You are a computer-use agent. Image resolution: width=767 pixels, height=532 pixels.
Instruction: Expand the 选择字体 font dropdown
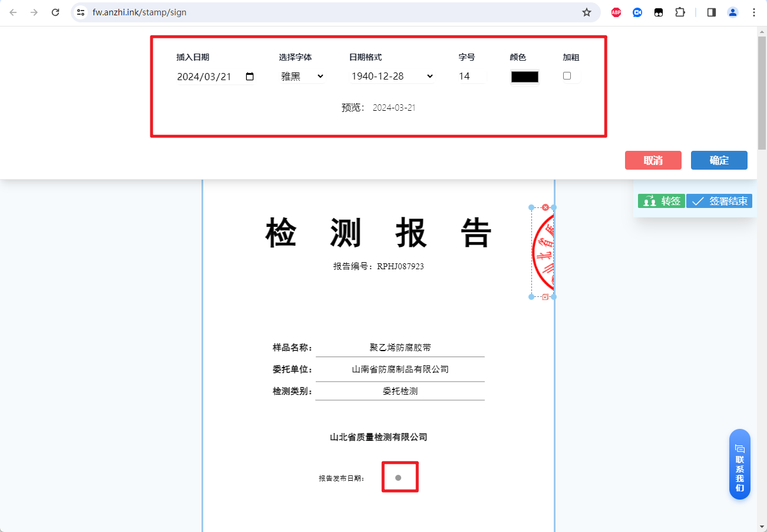point(302,77)
